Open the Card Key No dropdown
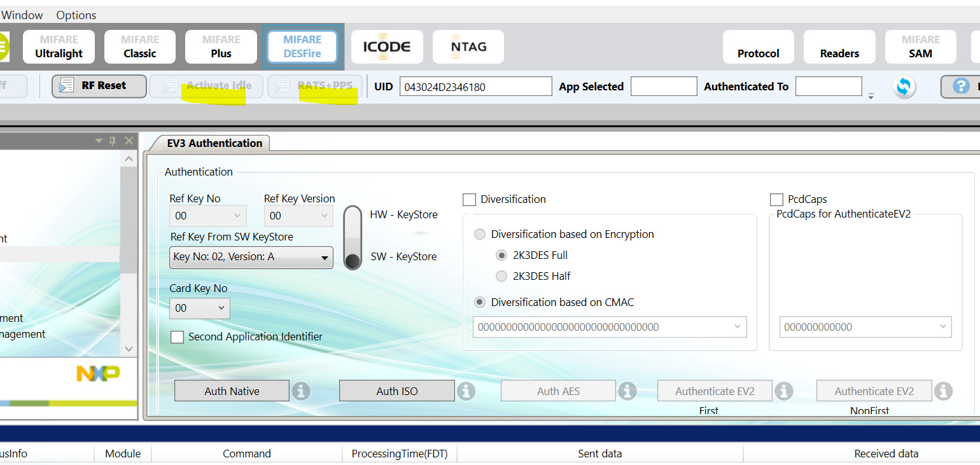Screen dimensions: 980x465 [x=200, y=309]
